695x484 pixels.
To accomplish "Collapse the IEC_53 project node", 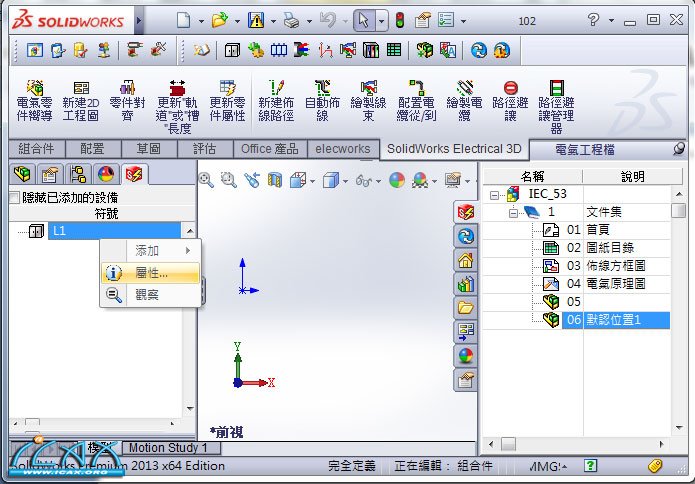I will click(494, 195).
